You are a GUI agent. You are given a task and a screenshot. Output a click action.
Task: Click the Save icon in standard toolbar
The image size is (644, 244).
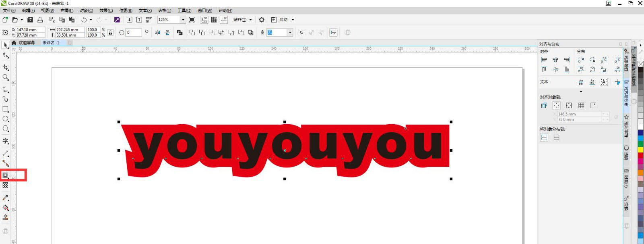(x=30, y=20)
